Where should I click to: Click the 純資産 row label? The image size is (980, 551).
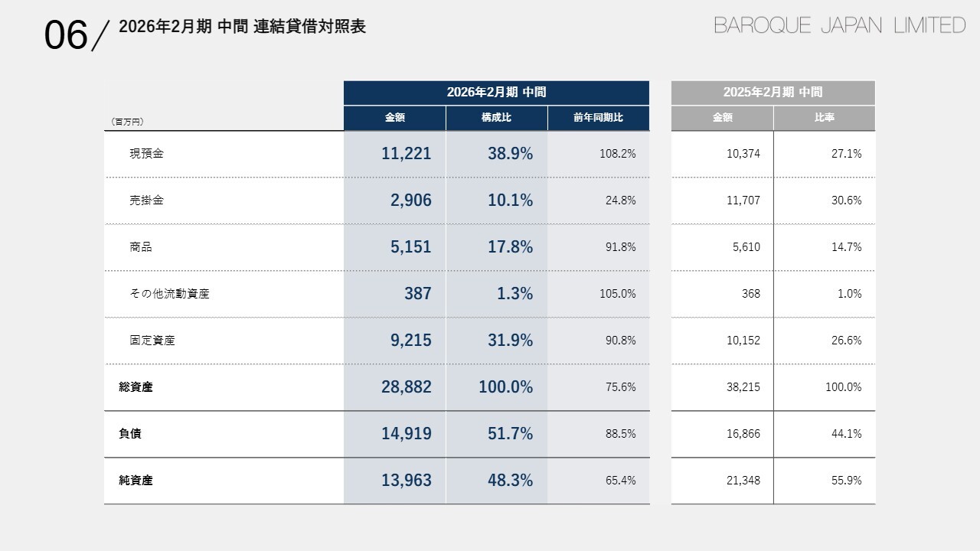pos(136,481)
